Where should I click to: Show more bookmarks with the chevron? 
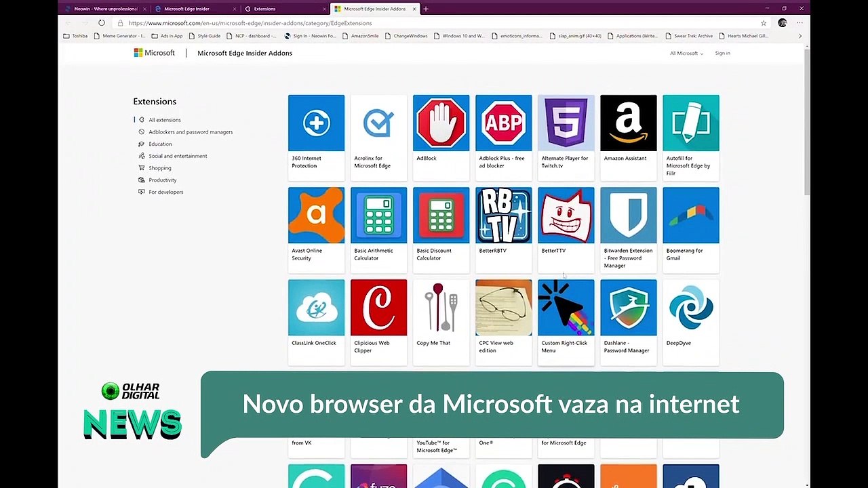[x=800, y=36]
